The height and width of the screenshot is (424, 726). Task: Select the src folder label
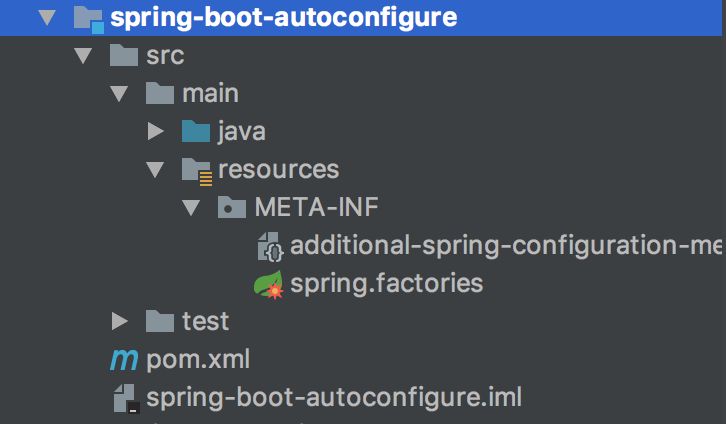pos(165,56)
